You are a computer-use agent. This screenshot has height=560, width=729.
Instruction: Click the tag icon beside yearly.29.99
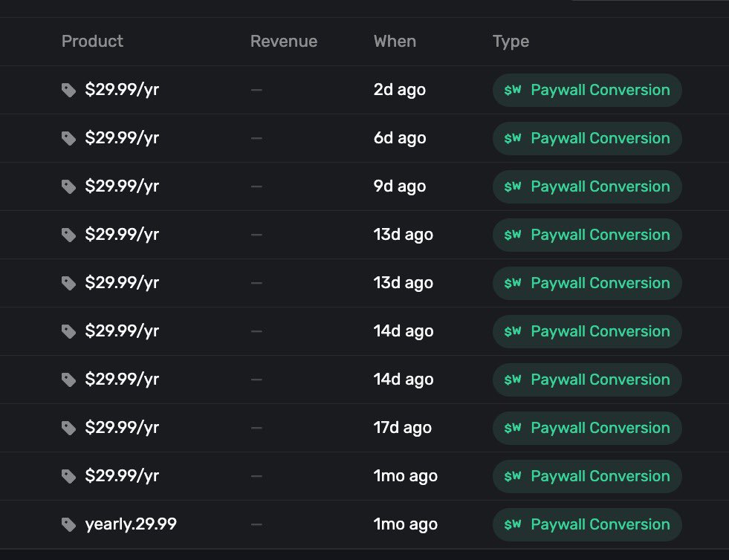pos(69,524)
